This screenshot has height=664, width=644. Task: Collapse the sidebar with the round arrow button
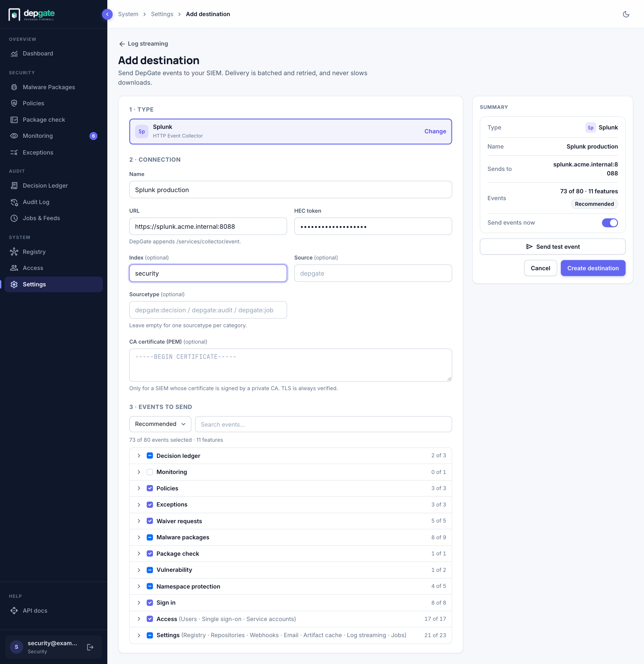(107, 14)
